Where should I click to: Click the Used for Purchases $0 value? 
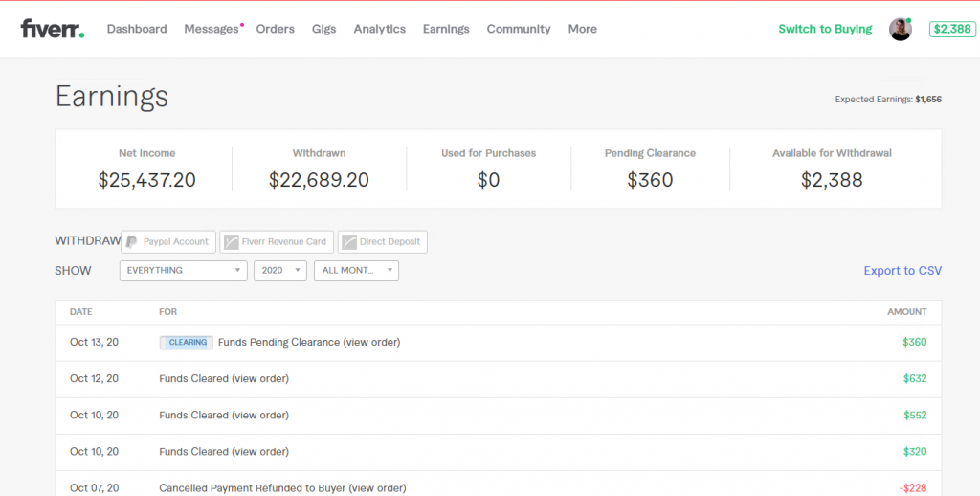488,180
